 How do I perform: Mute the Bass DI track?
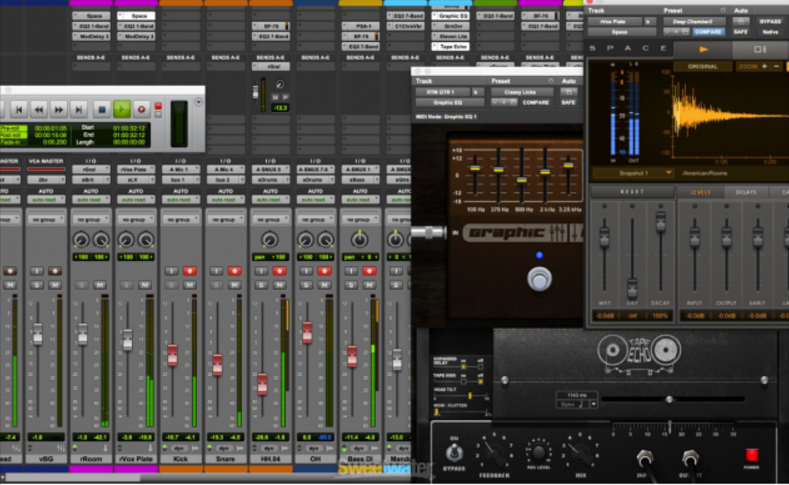tap(369, 285)
